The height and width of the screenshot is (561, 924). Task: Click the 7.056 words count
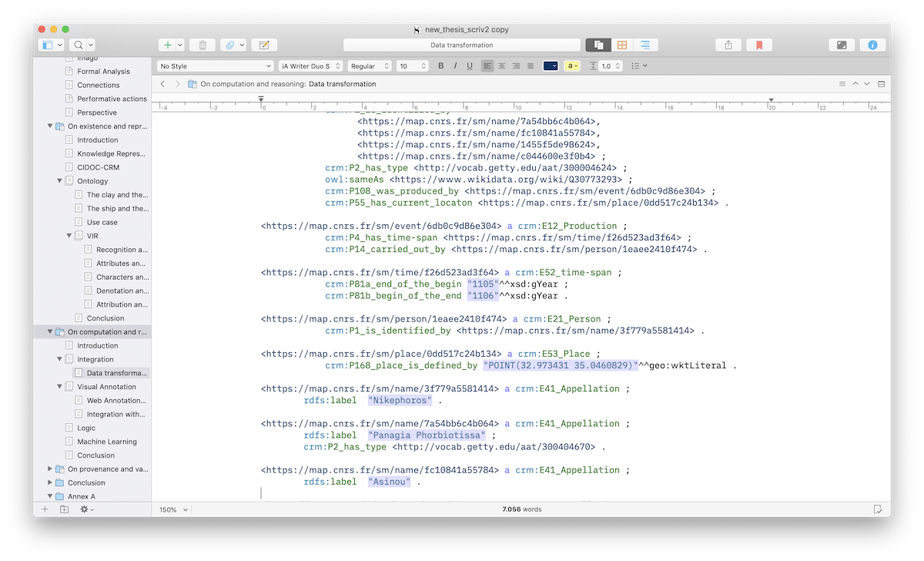click(522, 509)
